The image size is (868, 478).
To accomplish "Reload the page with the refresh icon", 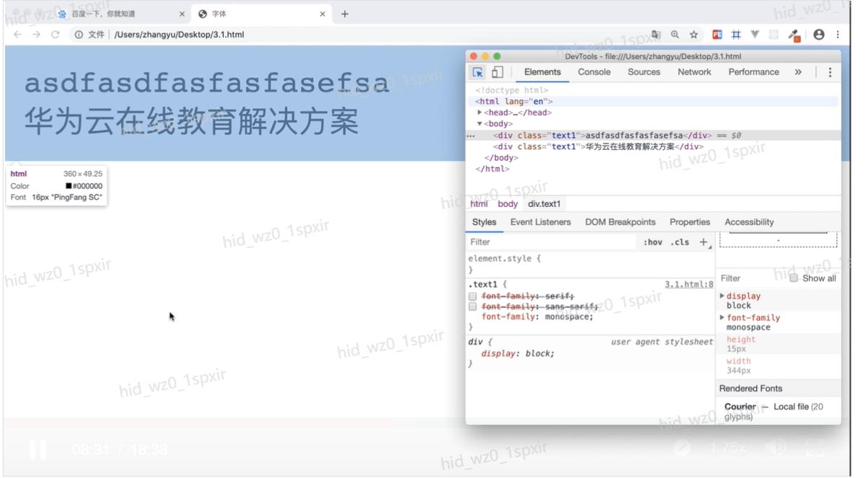I will [x=55, y=35].
